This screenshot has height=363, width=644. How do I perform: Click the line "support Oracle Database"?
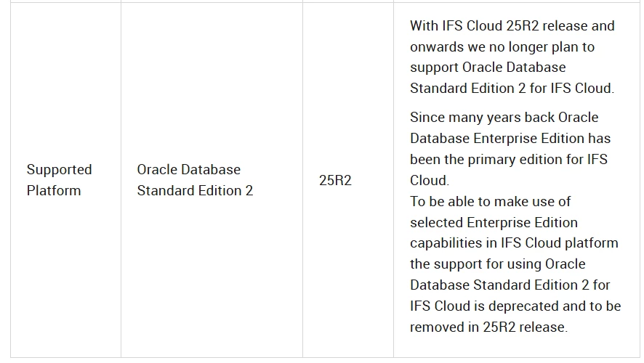click(x=487, y=68)
